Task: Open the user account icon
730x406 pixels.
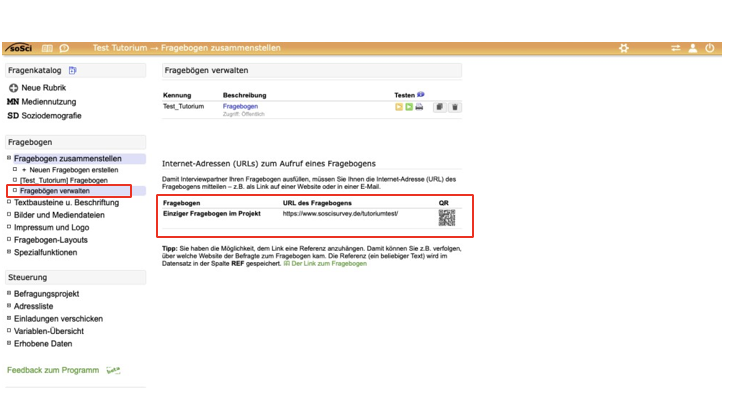Action: [693, 48]
